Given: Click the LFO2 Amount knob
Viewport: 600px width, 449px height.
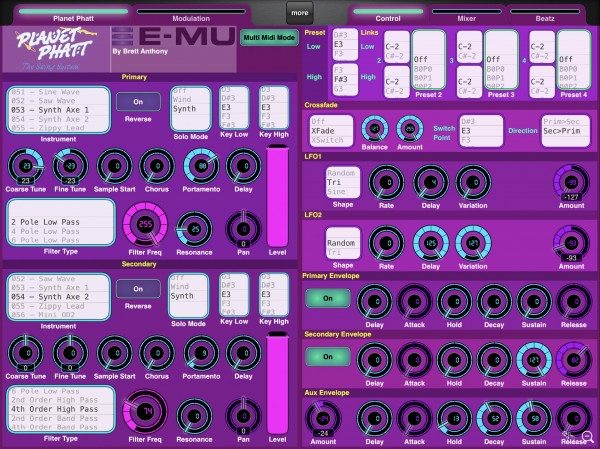Looking at the screenshot, I should tap(571, 243).
